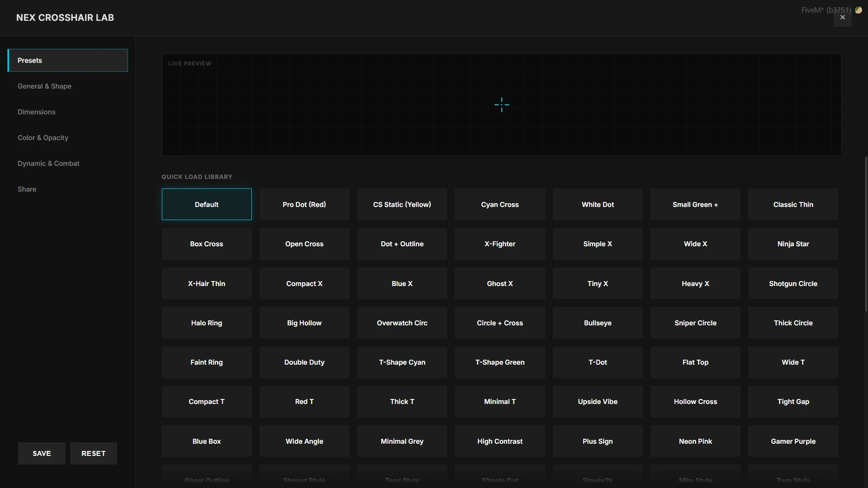The height and width of the screenshot is (488, 868).
Task: Choose the Thick T preset
Action: (402, 402)
